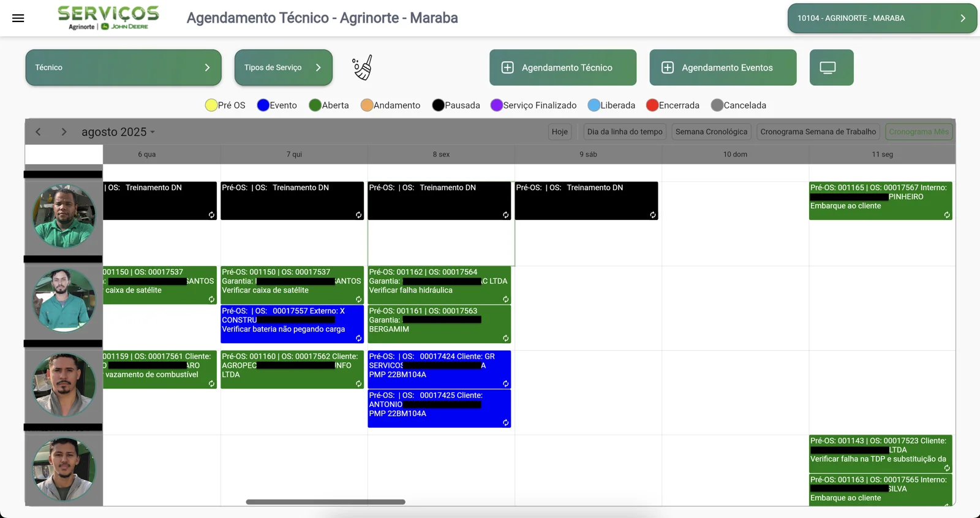This screenshot has width=980, height=518.
Task: Click the plus icon in Agendamento Técnico
Action: tap(507, 67)
